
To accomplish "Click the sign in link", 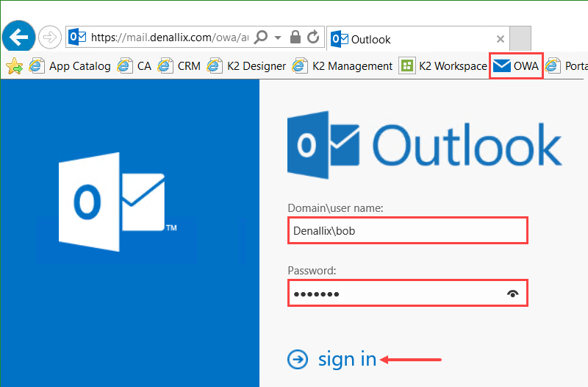I will coord(347,359).
